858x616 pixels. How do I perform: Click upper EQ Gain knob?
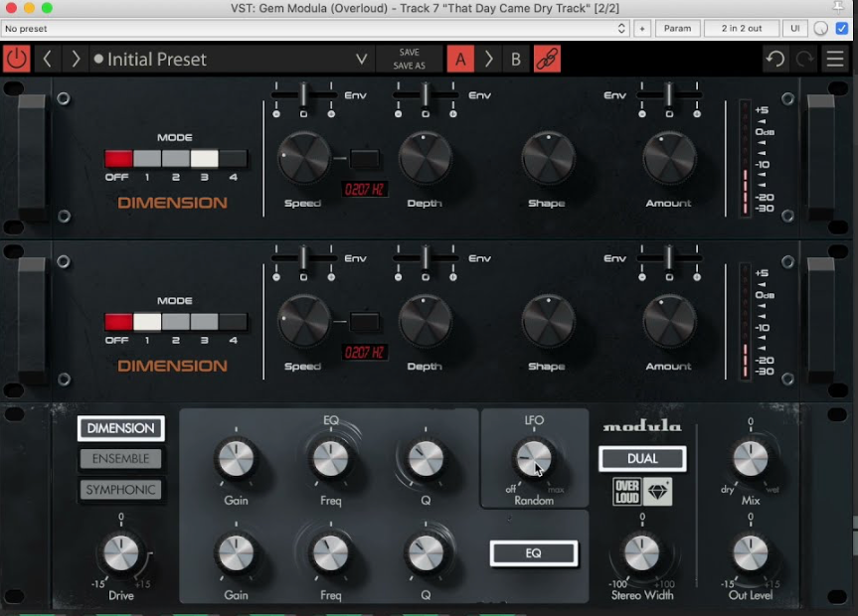[236, 458]
